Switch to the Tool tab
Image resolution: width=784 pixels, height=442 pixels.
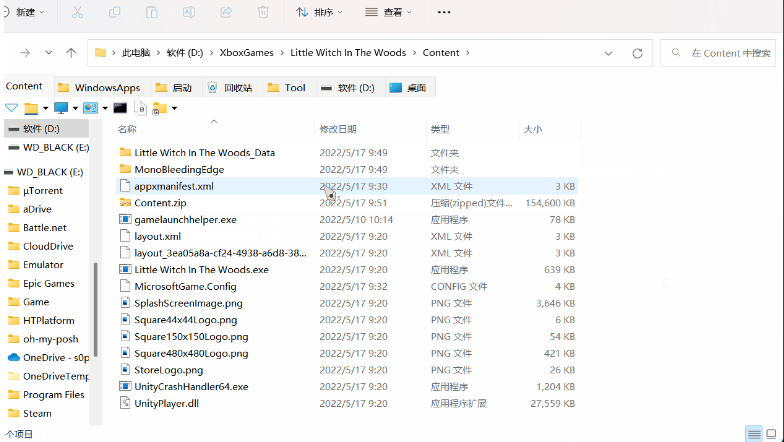pyautogui.click(x=286, y=88)
